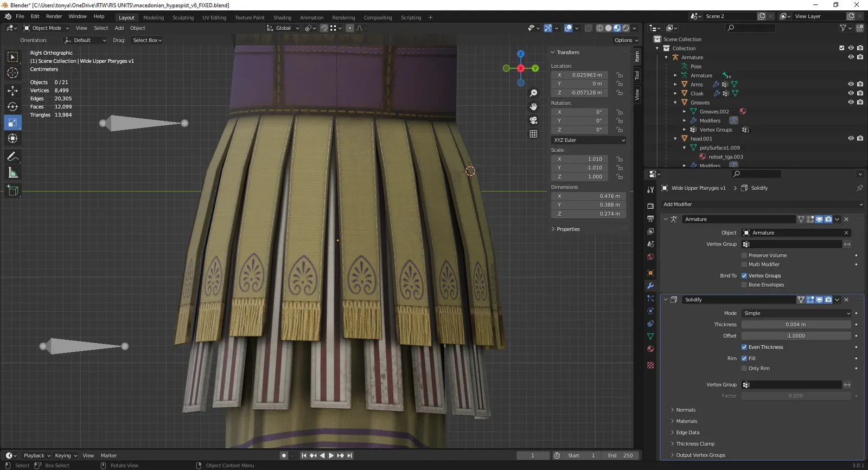Activate the Rotate tool in the toolbar
Image resolution: width=868 pixels, height=470 pixels.
click(12, 107)
